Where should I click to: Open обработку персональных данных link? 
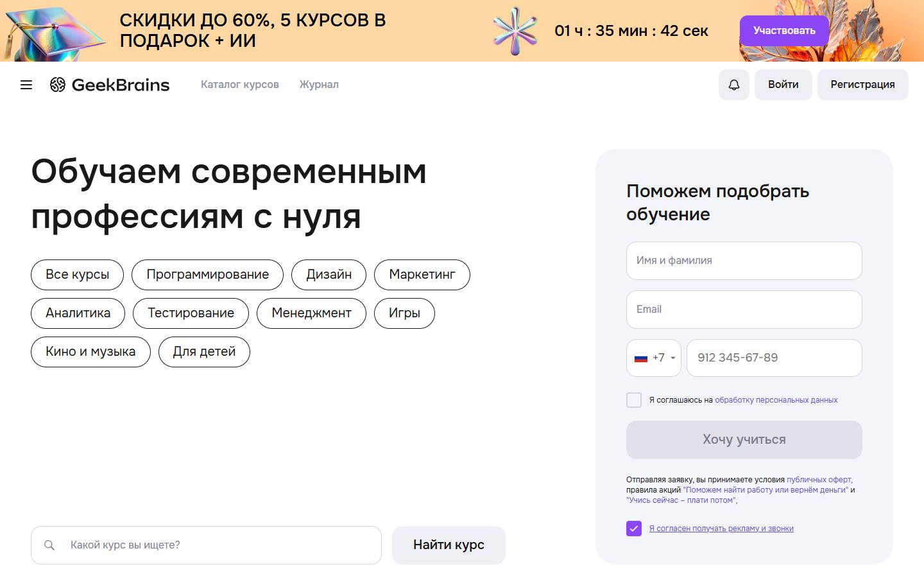pos(776,400)
